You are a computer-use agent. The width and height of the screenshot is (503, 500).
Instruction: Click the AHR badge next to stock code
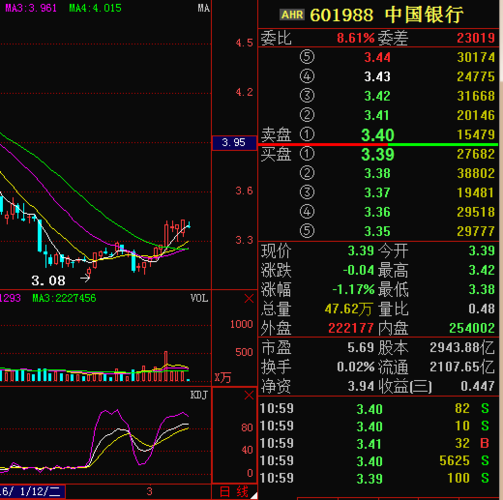292,15
